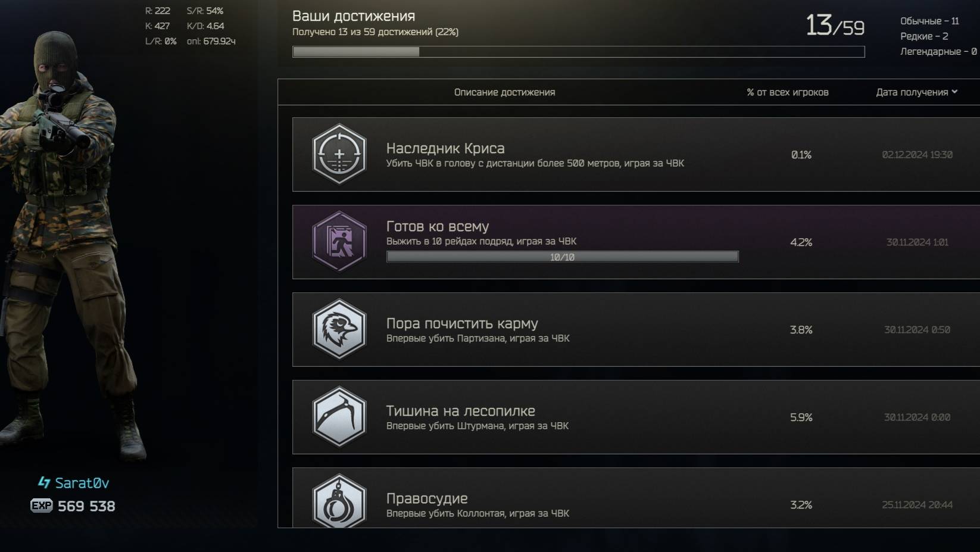Select the purple exit-runner achievement icon

pyautogui.click(x=339, y=242)
